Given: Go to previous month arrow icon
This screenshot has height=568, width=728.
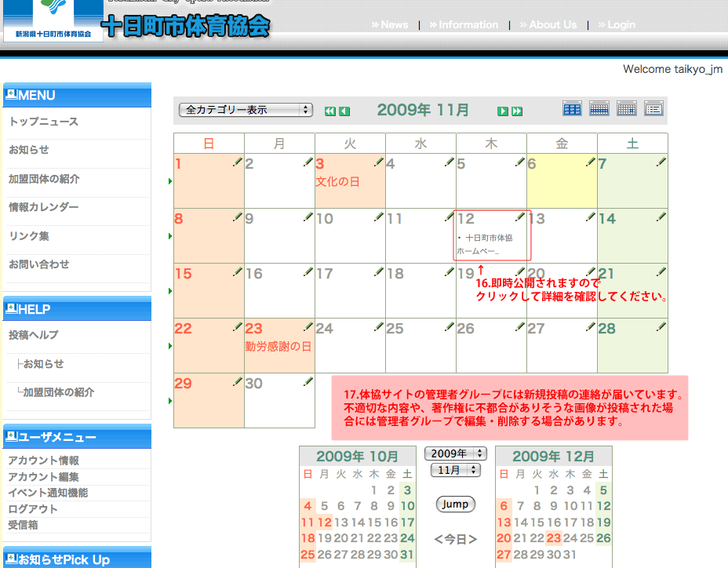Looking at the screenshot, I should coord(344,111).
